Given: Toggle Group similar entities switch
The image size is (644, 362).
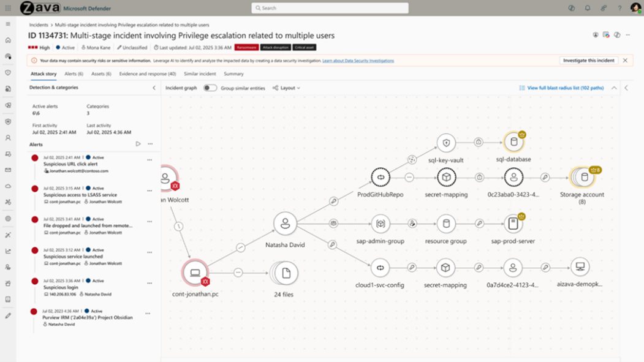Looking at the screenshot, I should point(210,88).
